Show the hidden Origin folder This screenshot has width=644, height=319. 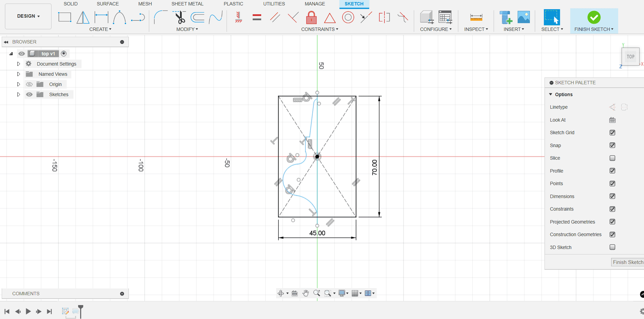(x=30, y=84)
